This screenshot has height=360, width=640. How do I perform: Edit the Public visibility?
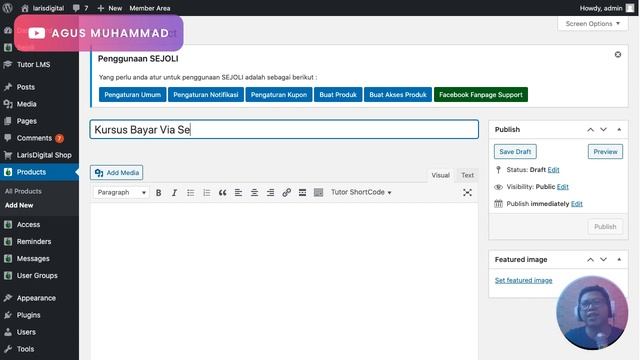pyautogui.click(x=562, y=187)
